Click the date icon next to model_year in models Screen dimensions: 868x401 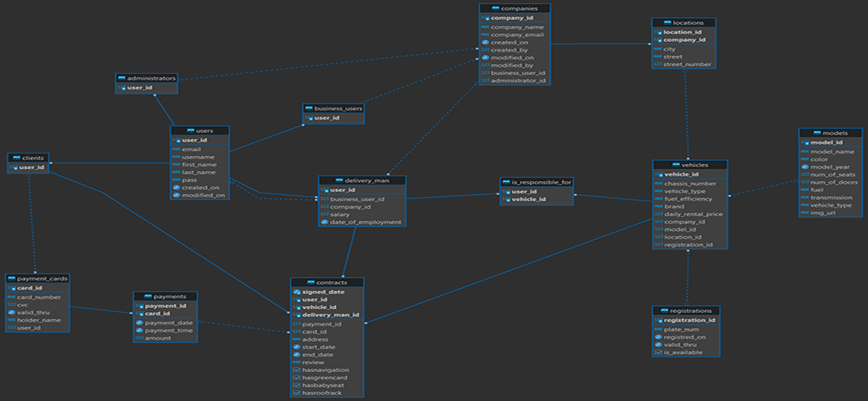point(805,167)
